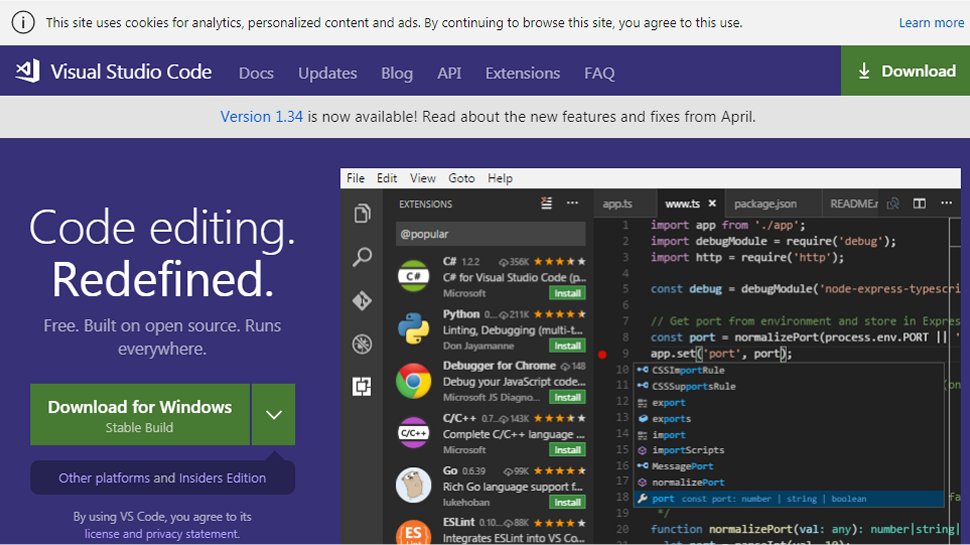Viewport: 970px width, 545px height.
Task: Click the clear extensions list icon
Action: point(546,203)
